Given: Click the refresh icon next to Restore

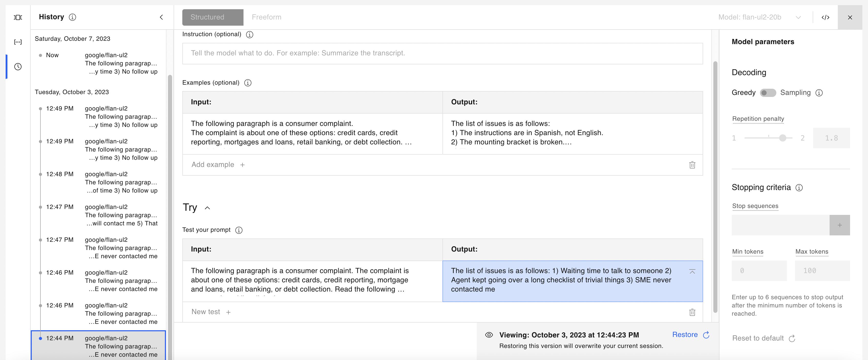Looking at the screenshot, I should pyautogui.click(x=707, y=334).
